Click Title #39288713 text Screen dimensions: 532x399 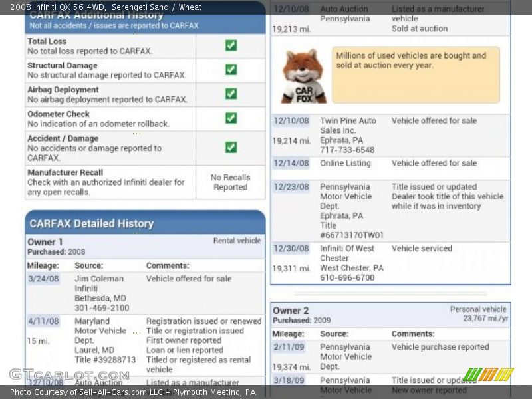[x=105, y=360]
